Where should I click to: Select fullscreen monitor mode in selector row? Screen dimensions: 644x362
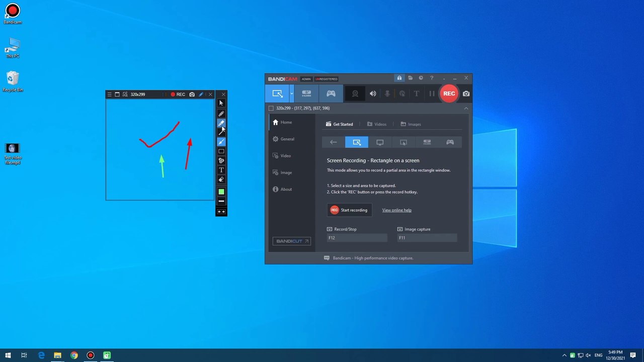[x=380, y=142]
